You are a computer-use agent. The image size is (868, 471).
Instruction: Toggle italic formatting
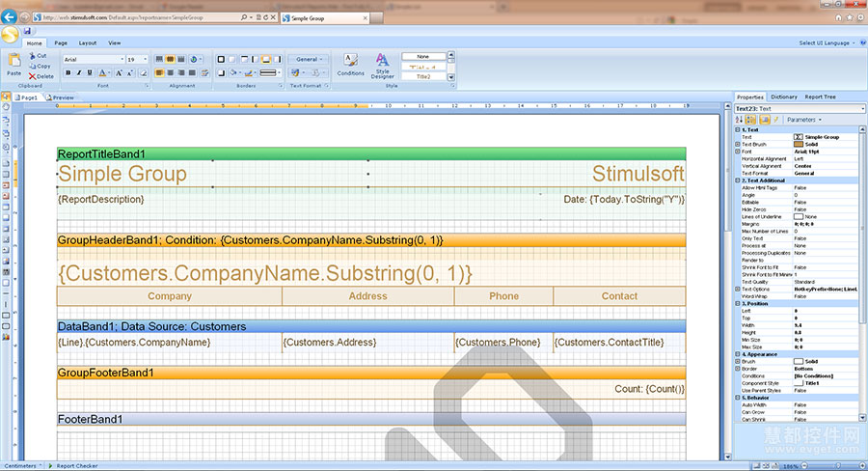point(79,73)
